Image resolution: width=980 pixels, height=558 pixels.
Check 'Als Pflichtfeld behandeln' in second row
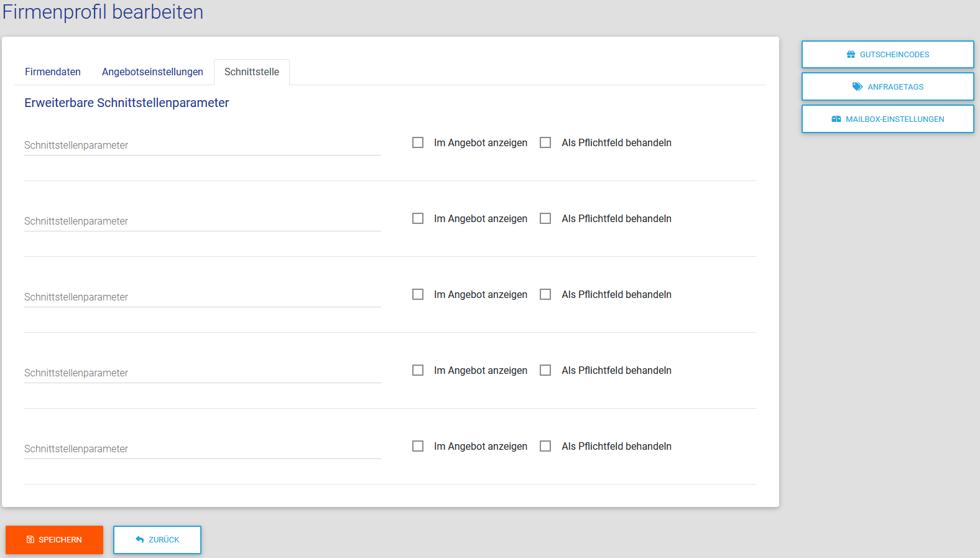(x=545, y=218)
